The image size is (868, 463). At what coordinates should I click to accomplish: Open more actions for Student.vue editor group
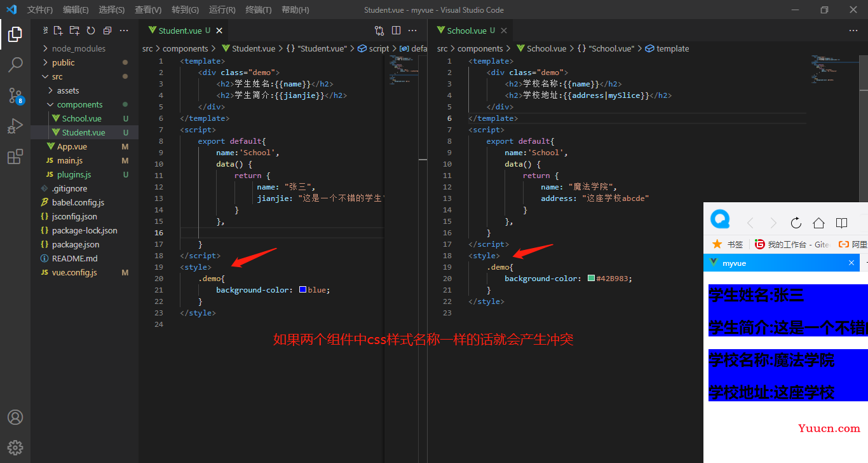click(412, 31)
